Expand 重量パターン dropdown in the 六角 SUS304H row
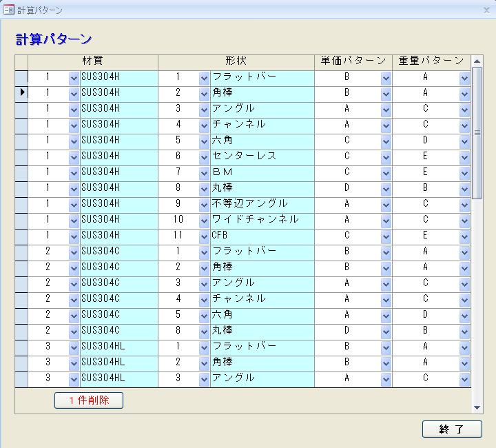Viewport: 496px width, 448px height. coord(464,141)
